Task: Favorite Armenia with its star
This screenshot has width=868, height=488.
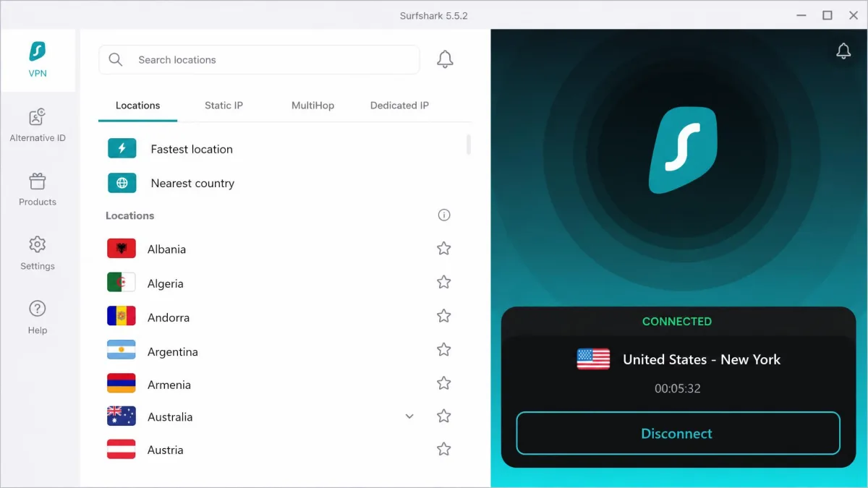Action: click(444, 383)
